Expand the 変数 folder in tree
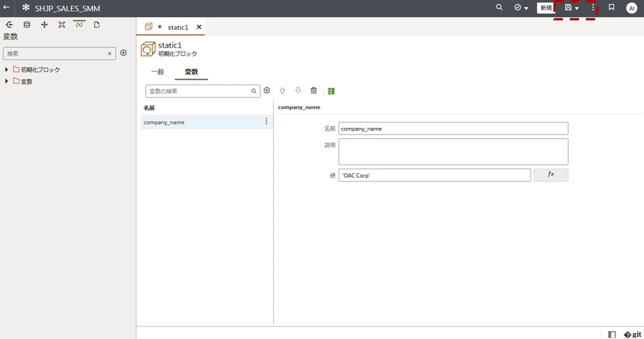Image resolution: width=644 pixels, height=339 pixels. point(7,81)
